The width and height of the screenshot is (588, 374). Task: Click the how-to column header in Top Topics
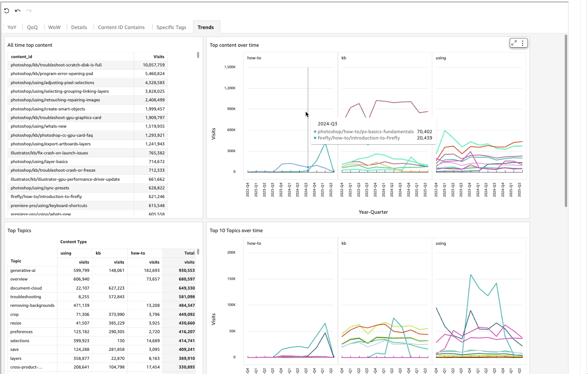(138, 253)
